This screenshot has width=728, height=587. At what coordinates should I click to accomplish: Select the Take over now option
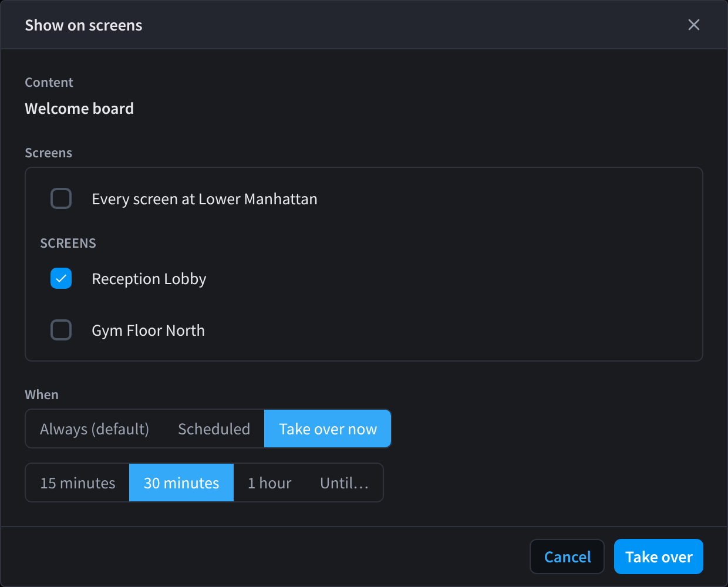(328, 429)
